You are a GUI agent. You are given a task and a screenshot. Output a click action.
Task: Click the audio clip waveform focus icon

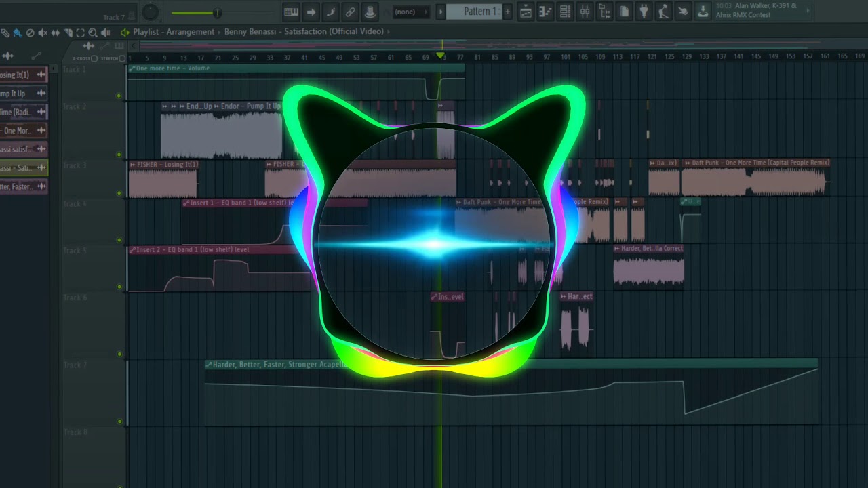[x=88, y=46]
